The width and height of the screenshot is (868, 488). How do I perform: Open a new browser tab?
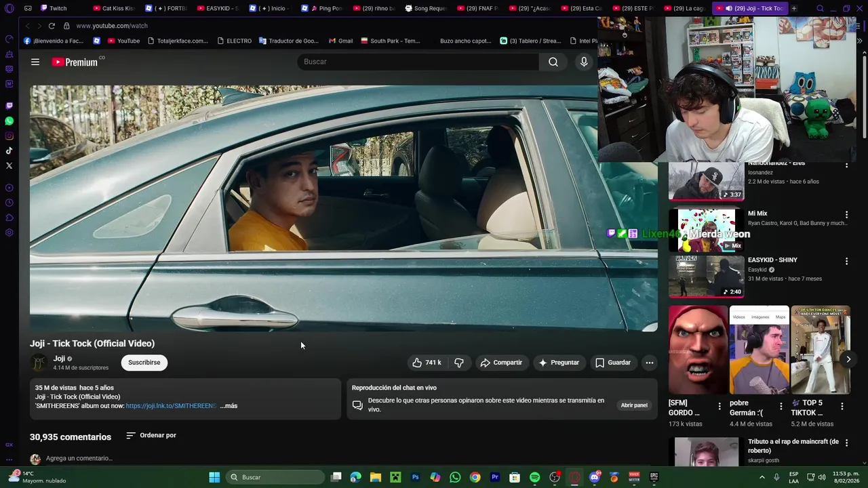point(794,8)
